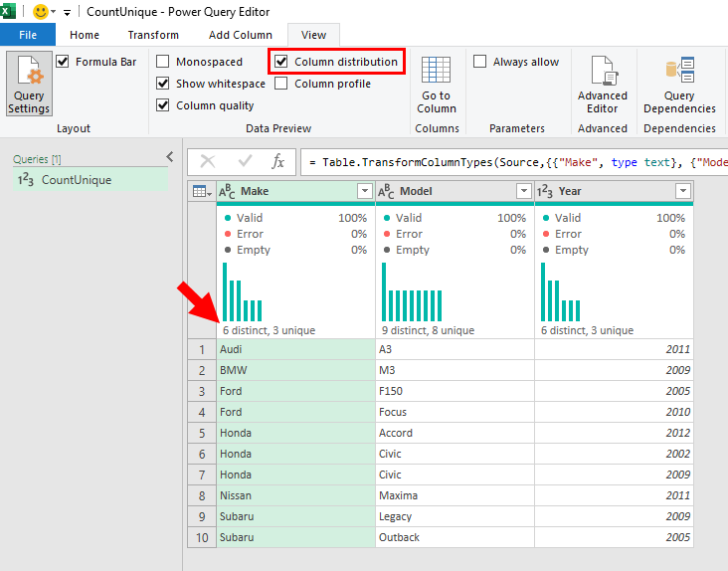Click the smiley feedback icon
The width and height of the screenshot is (728, 571).
[41, 12]
